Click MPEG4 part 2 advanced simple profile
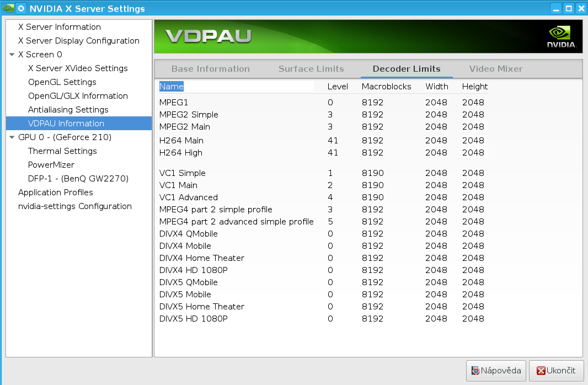Viewport: 588px width, 385px height. pyautogui.click(x=236, y=222)
